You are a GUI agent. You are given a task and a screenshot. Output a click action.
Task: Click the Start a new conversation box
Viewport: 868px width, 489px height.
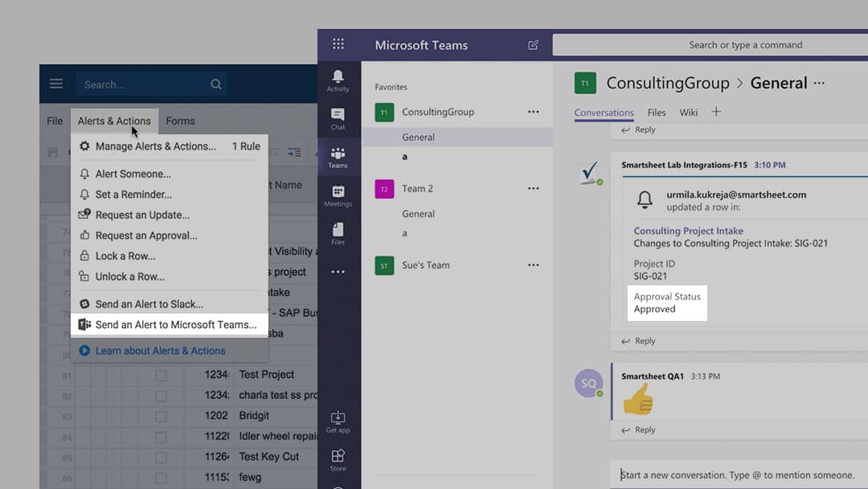pos(739,475)
